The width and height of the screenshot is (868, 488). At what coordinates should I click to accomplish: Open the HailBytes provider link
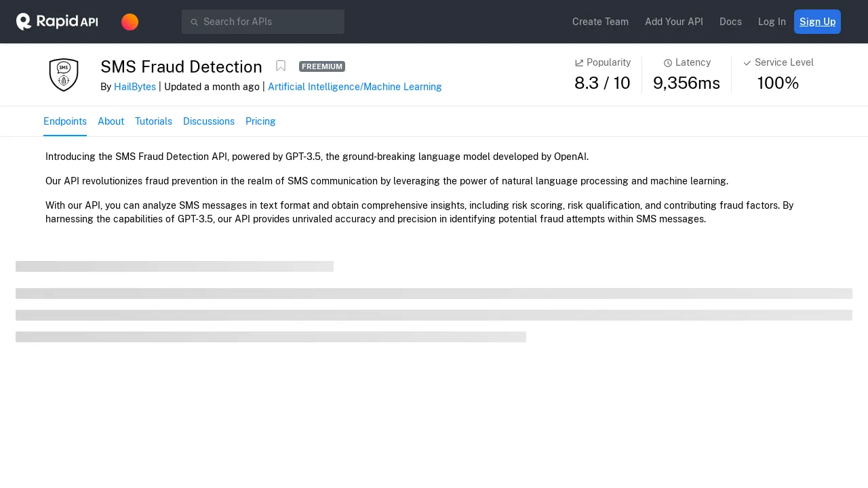[135, 87]
